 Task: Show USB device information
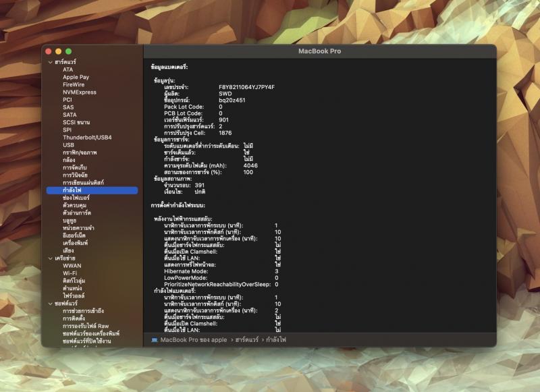pyautogui.click(x=68, y=145)
